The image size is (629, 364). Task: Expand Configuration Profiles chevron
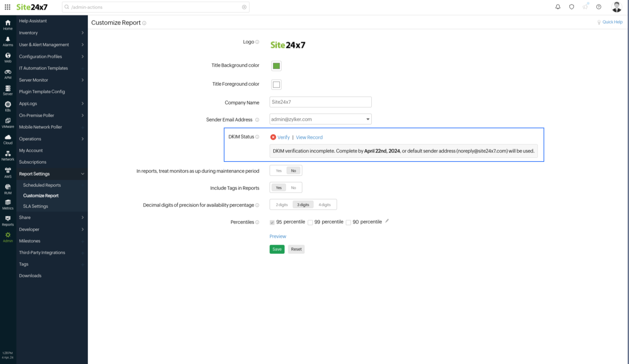click(x=83, y=56)
